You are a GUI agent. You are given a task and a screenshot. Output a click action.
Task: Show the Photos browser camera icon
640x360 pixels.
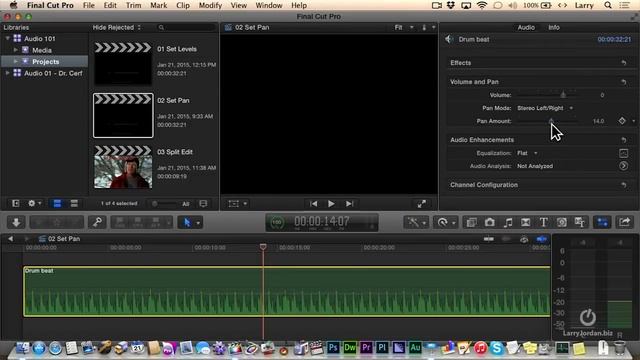point(489,222)
